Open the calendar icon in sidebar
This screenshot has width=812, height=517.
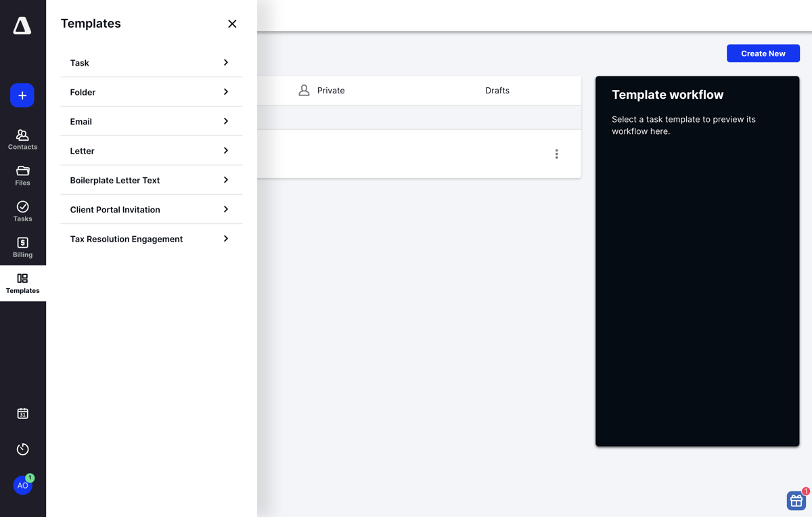coord(22,413)
